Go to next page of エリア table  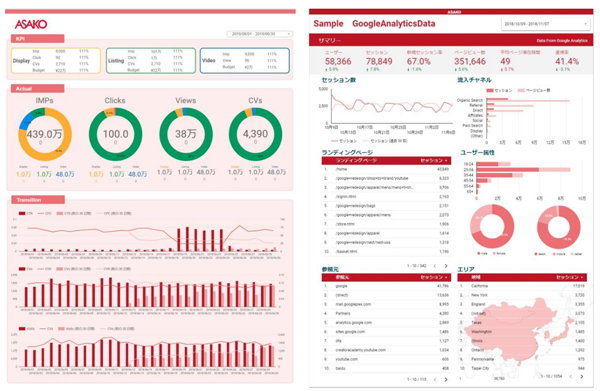click(582, 376)
